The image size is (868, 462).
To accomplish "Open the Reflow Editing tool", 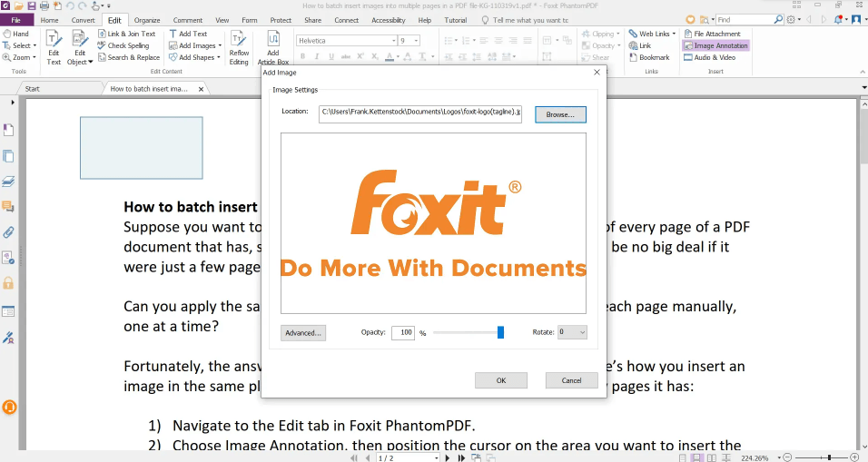I will (x=239, y=47).
